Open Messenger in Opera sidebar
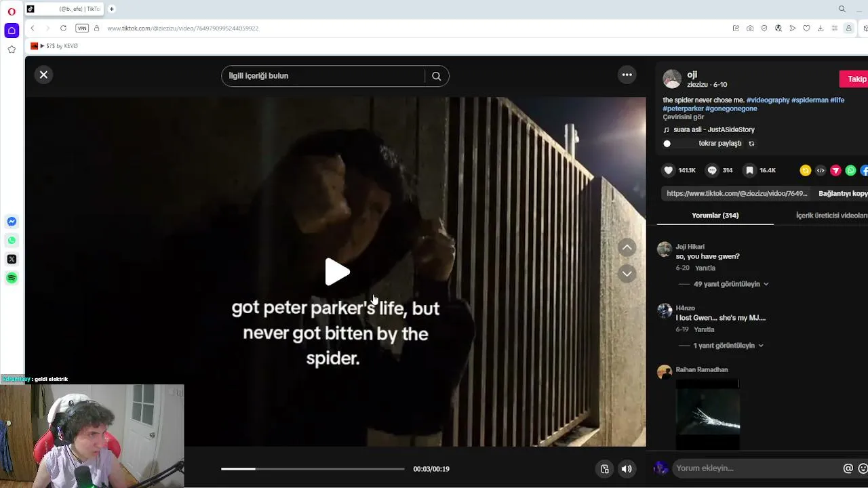Screen dimensions: 868x488 (12, 222)
